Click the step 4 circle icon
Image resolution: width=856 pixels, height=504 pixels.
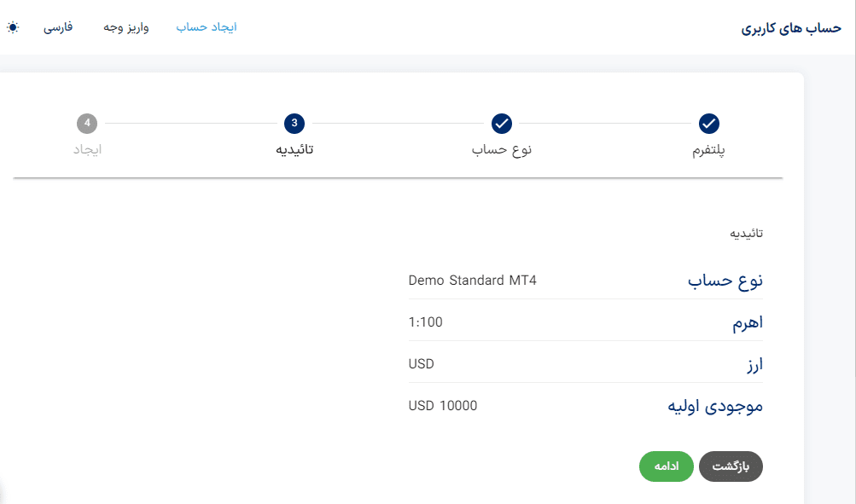87,124
